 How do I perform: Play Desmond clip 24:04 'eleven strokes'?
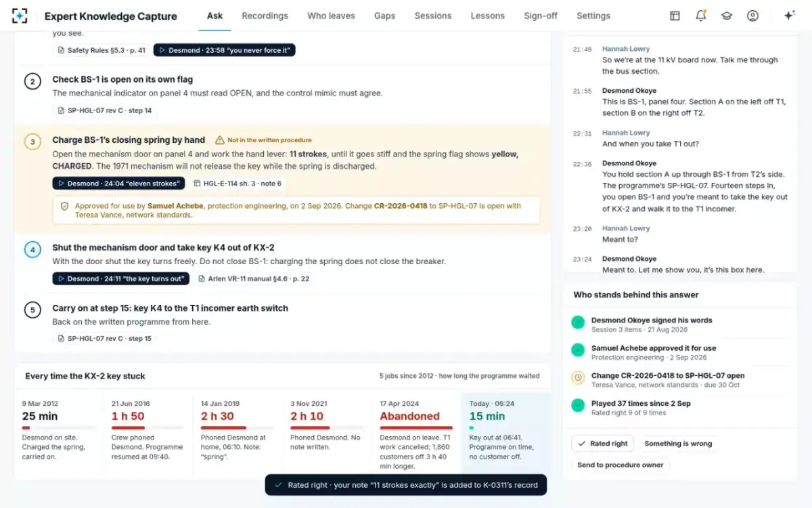[x=118, y=184]
